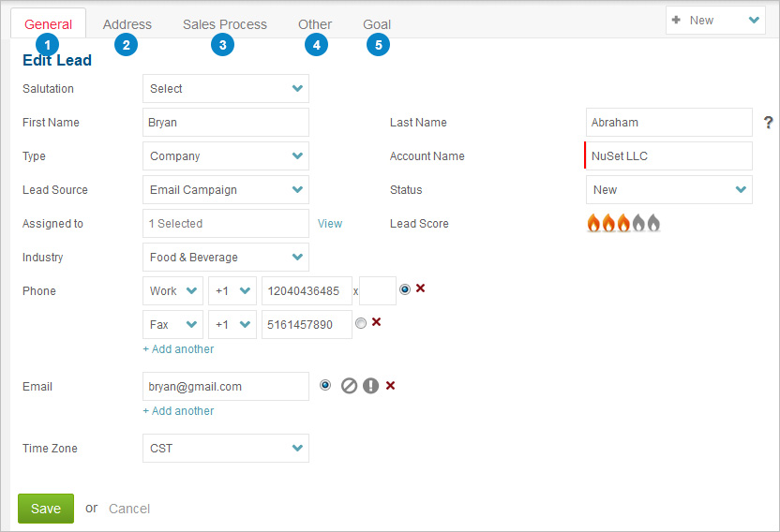Viewport: 780px width, 532px height.
Task: Switch to the Address tab
Action: pyautogui.click(x=127, y=24)
